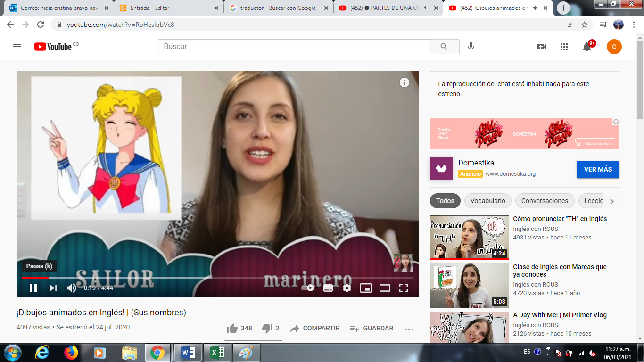
Task: Open the Chrome profile picture
Action: tap(618, 25)
